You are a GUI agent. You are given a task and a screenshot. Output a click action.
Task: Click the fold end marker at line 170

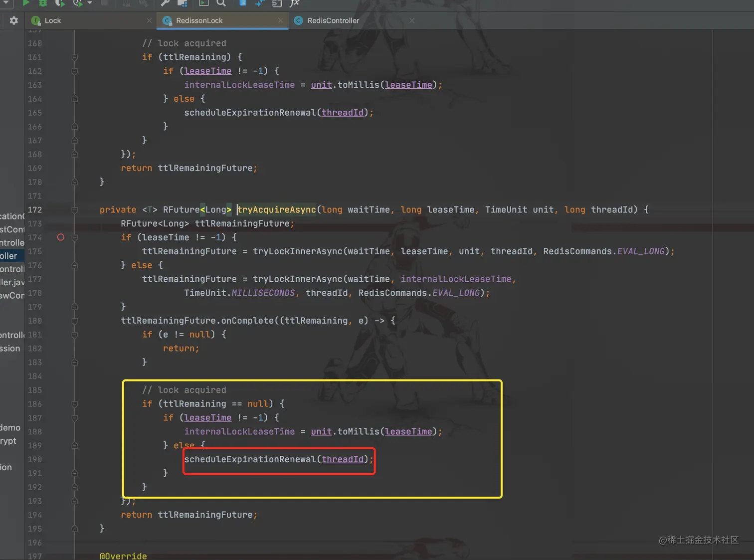pyautogui.click(x=75, y=182)
